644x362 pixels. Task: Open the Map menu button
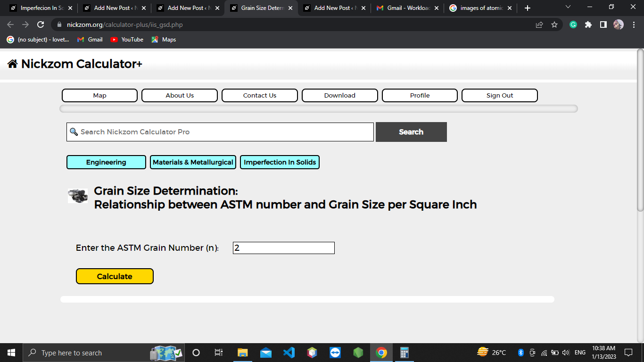coord(99,95)
